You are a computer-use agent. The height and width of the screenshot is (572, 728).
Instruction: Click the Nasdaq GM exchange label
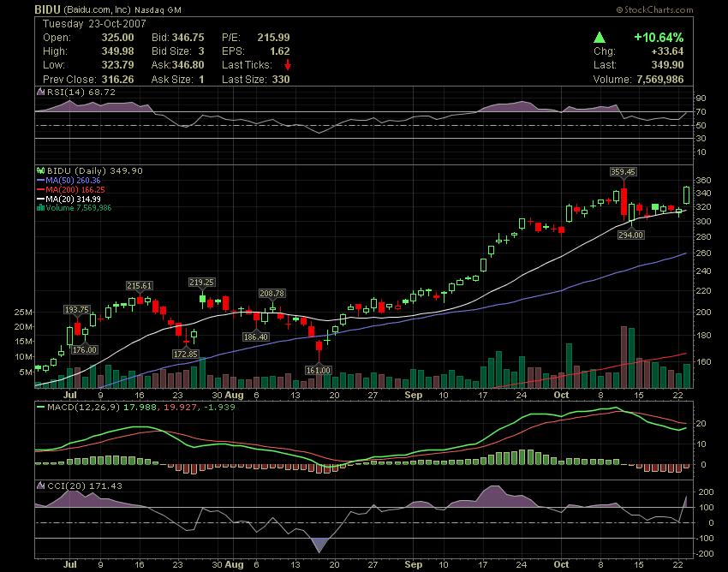158,10
